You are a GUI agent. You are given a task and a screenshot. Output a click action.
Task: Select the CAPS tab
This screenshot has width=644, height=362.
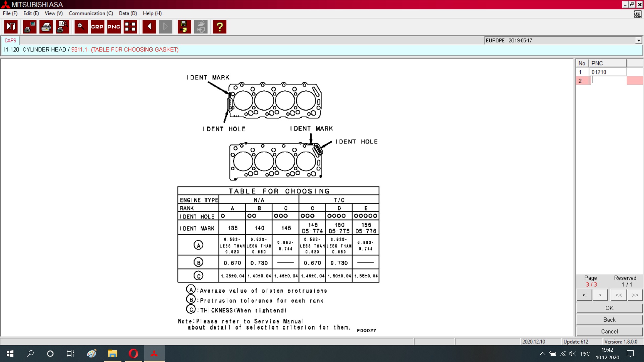[x=10, y=41]
